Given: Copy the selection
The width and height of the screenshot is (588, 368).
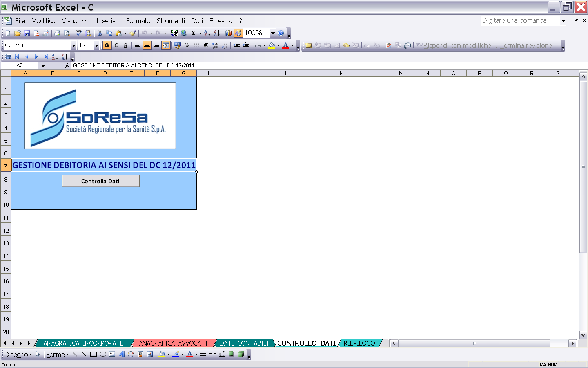Looking at the screenshot, I should coord(109,33).
